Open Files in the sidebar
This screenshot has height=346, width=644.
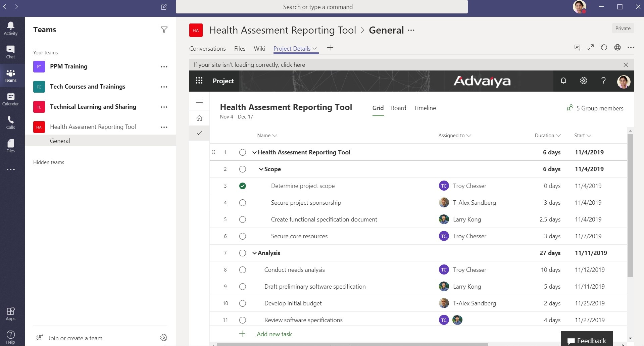point(10,146)
